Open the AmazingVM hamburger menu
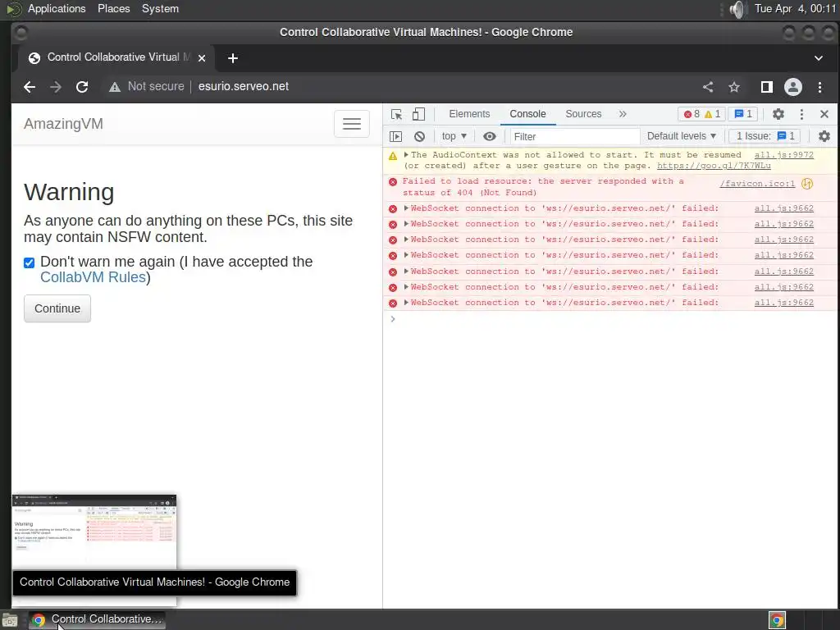840x630 pixels. click(x=351, y=124)
